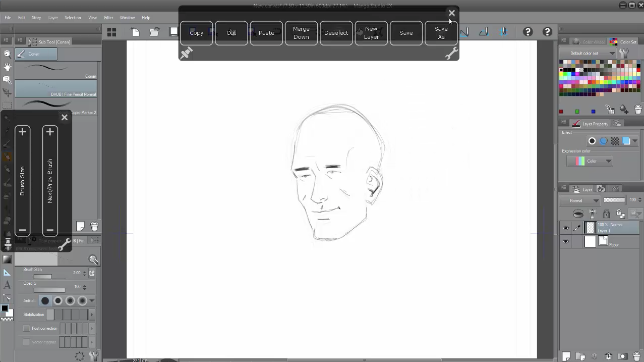Close the quick command popup bar
The width and height of the screenshot is (644, 362).
click(x=451, y=13)
